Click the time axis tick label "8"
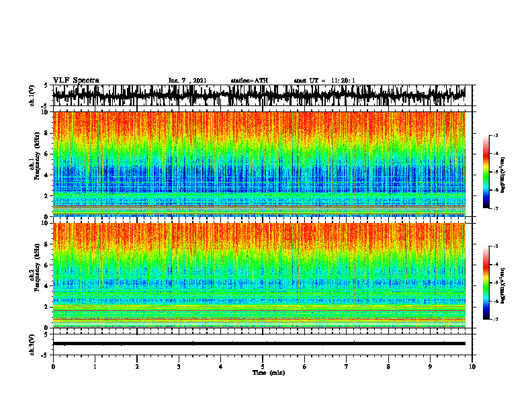 [x=388, y=367]
